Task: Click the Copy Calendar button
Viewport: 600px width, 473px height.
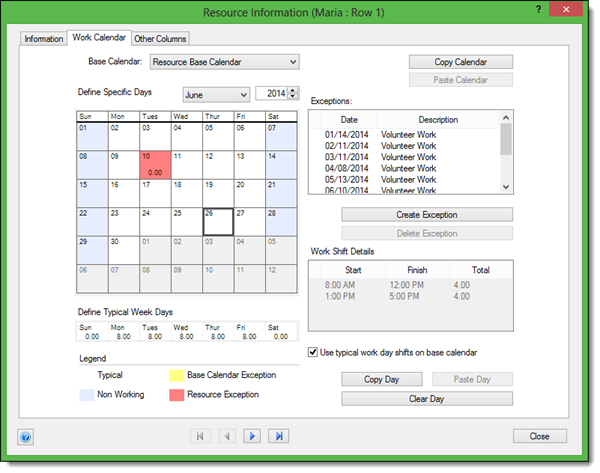Action: [x=461, y=62]
